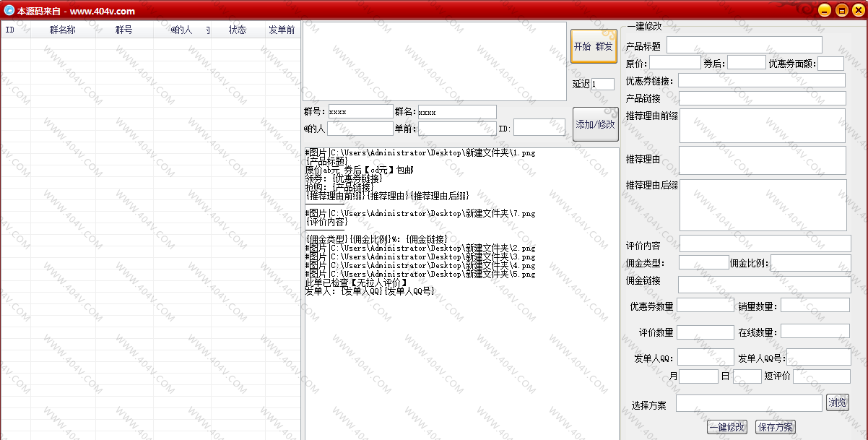This screenshot has height=440, width=868.
Task: Click into the 原价 text box
Action: pos(674,63)
